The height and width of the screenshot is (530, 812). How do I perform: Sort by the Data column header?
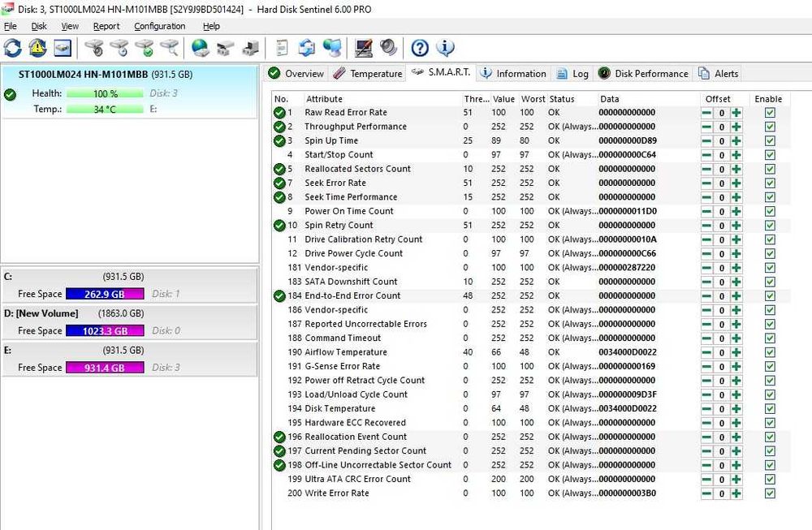(647, 99)
